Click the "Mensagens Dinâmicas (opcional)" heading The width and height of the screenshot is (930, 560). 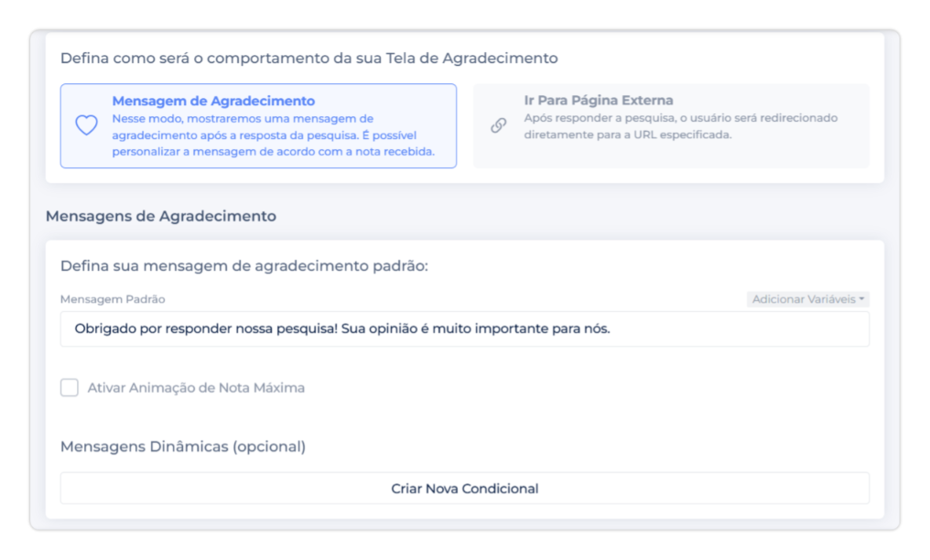coord(183,447)
